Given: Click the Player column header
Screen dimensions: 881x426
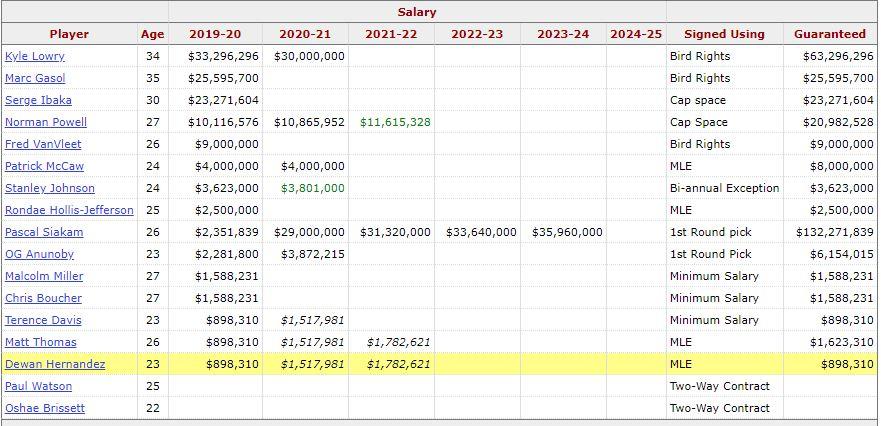Looking at the screenshot, I should click(x=69, y=34).
